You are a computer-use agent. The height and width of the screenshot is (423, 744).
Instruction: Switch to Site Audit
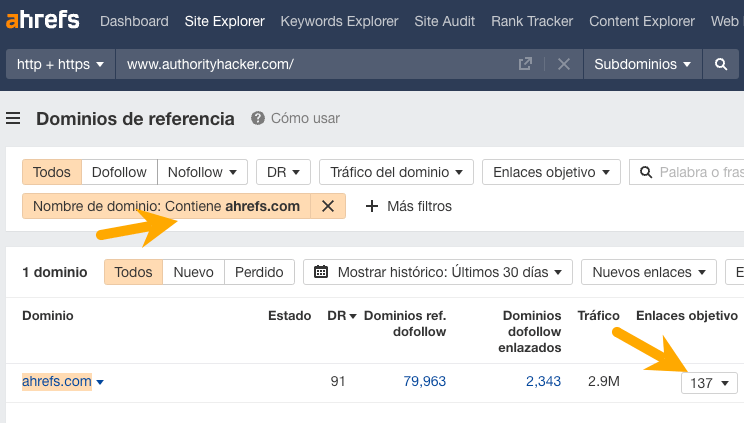[445, 21]
